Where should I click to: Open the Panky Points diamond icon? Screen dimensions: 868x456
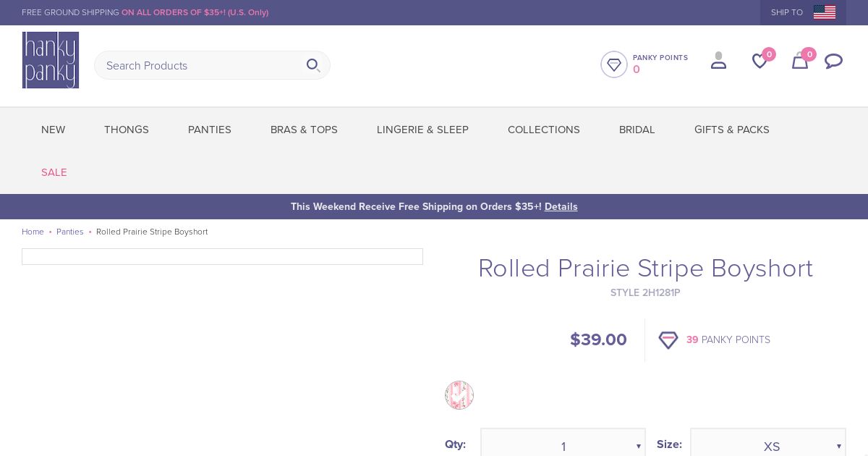(x=614, y=64)
